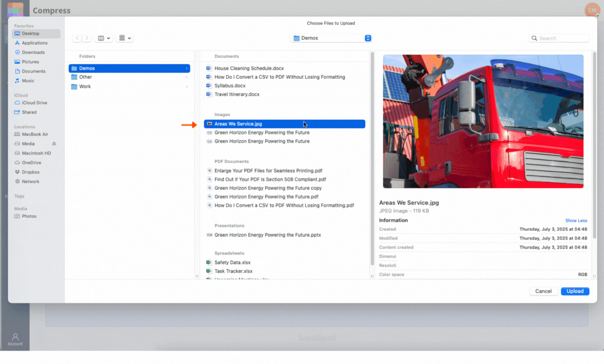Click the Upload button
The width and height of the screenshot is (604, 364).
coord(575,291)
